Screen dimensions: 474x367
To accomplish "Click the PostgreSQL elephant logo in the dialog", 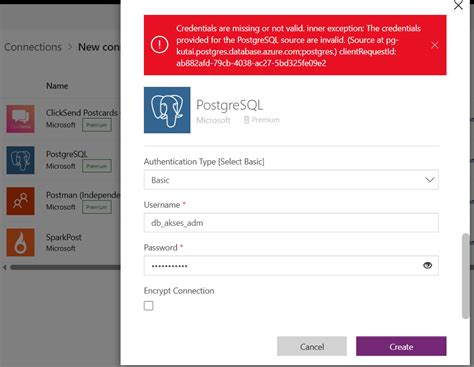I will coord(167,110).
